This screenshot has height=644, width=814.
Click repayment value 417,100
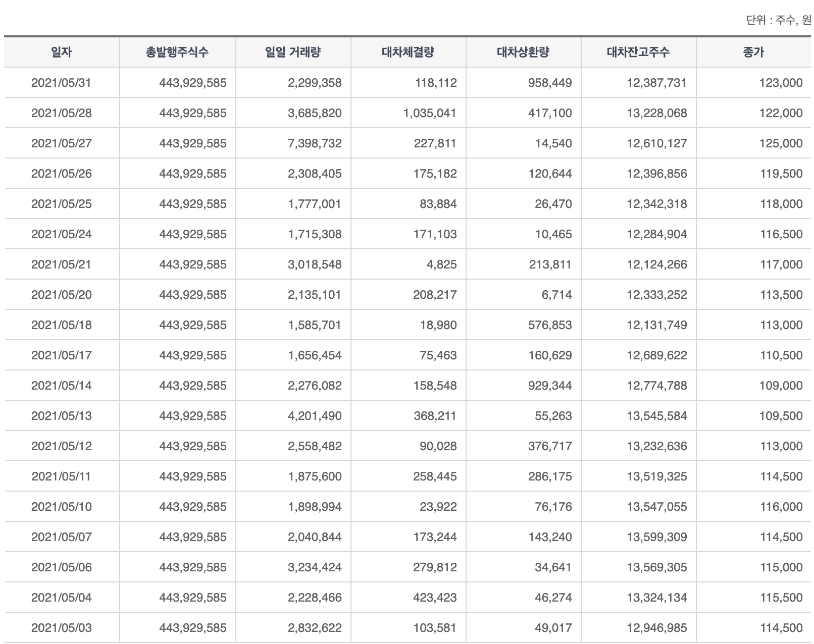point(550,113)
